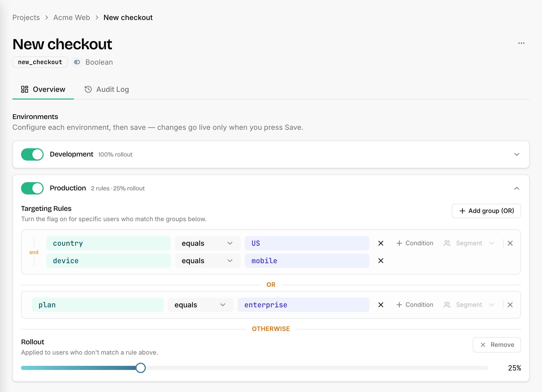This screenshot has height=392, width=542.
Task: Expand the Development environment panel
Action: click(517, 154)
